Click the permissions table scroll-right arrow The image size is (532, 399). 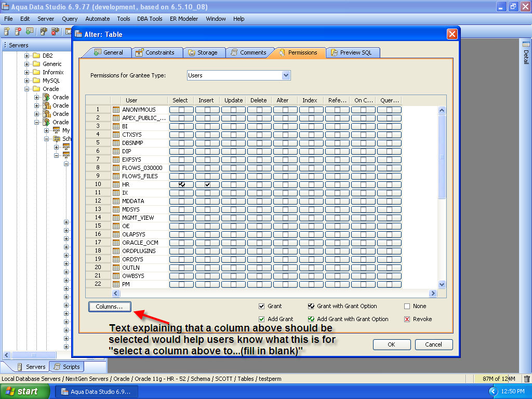coord(433,293)
